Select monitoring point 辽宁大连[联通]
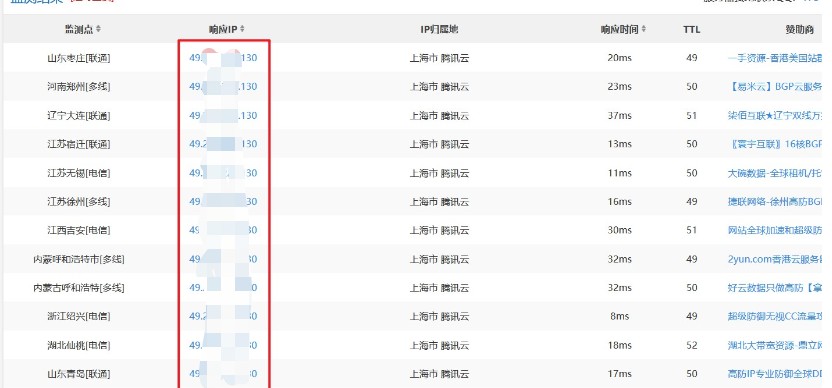 coord(79,115)
